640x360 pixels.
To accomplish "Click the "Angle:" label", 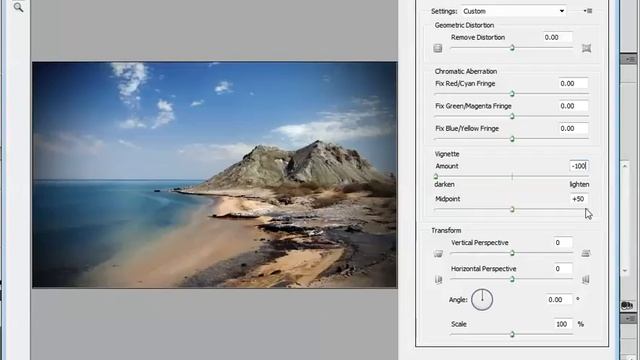I will [458, 300].
